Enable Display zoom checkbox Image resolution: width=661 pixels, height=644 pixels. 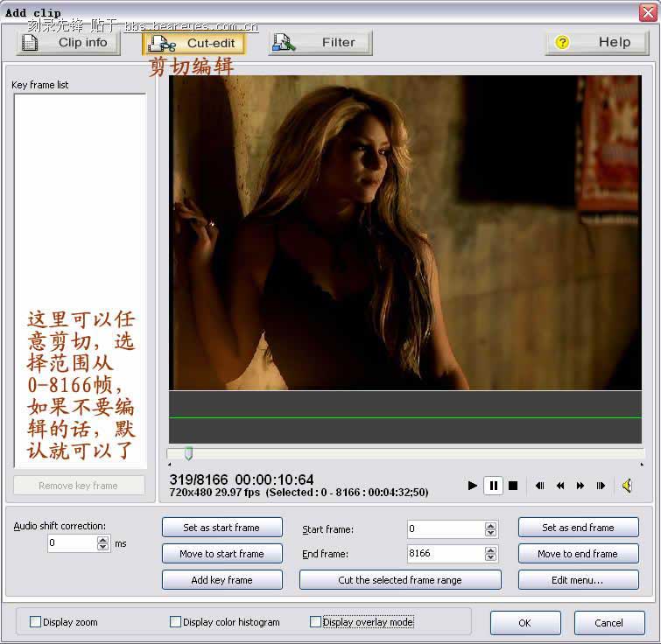35,621
